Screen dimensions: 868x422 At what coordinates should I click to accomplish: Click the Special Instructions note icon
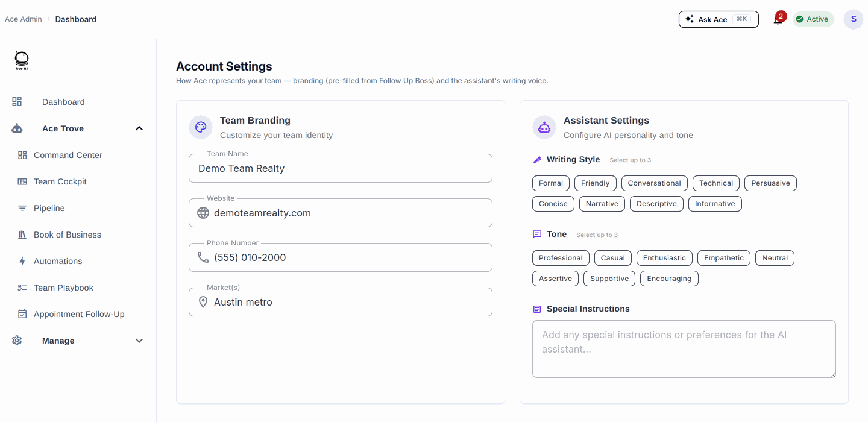537,309
